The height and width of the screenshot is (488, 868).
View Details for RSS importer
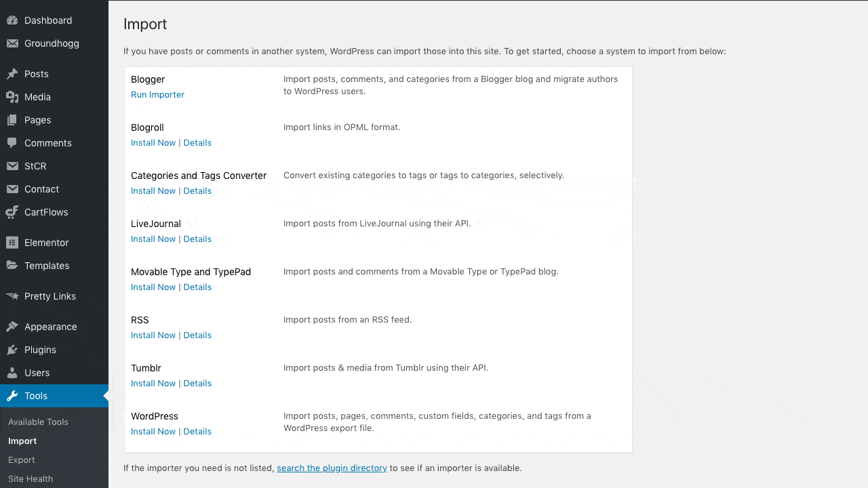pos(197,335)
